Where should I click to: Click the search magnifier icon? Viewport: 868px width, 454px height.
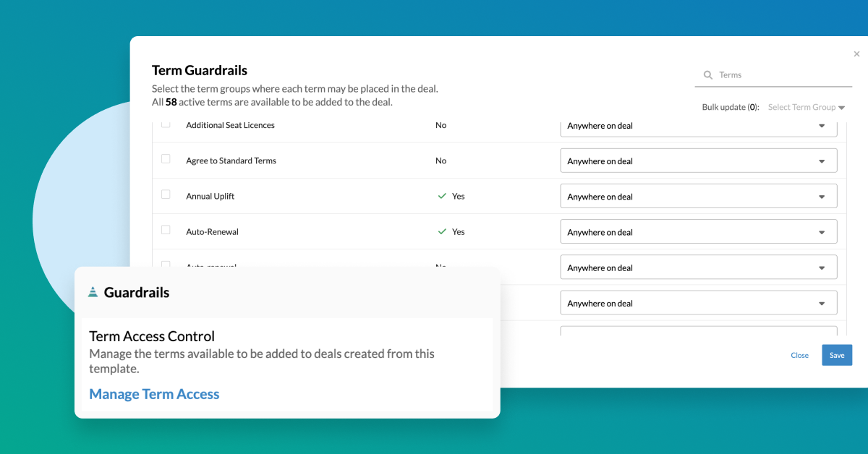coord(707,75)
